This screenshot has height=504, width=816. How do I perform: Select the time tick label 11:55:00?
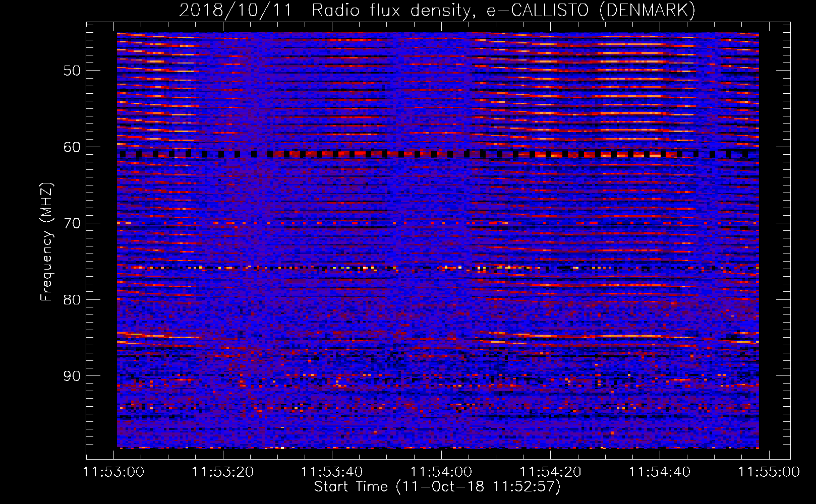click(x=769, y=472)
